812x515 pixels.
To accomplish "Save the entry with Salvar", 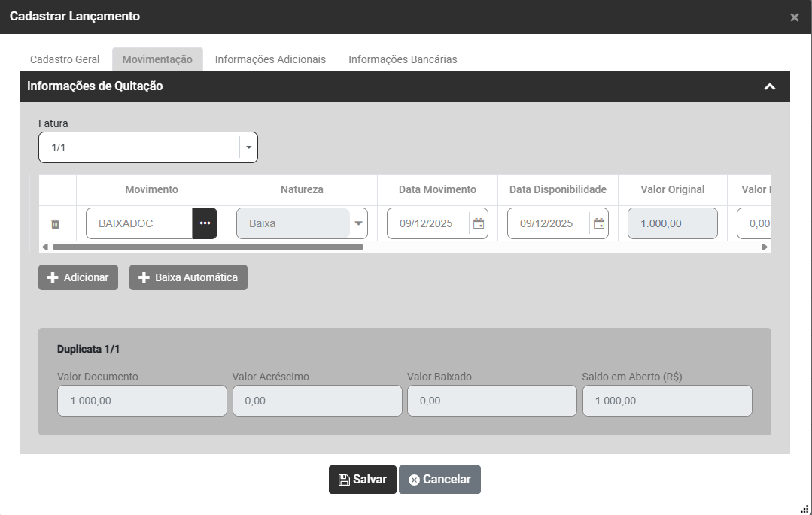I will pyautogui.click(x=362, y=480).
